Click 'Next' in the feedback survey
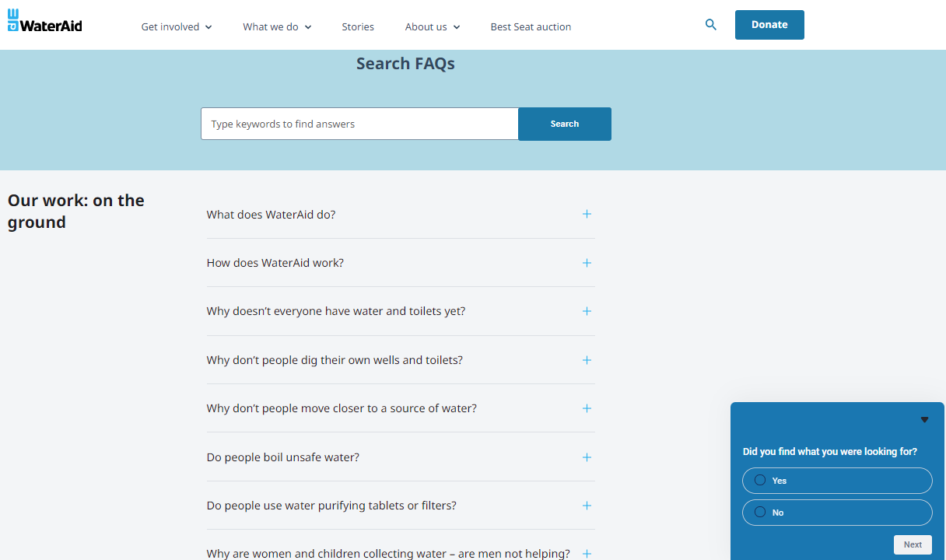The width and height of the screenshot is (946, 560). click(x=912, y=544)
